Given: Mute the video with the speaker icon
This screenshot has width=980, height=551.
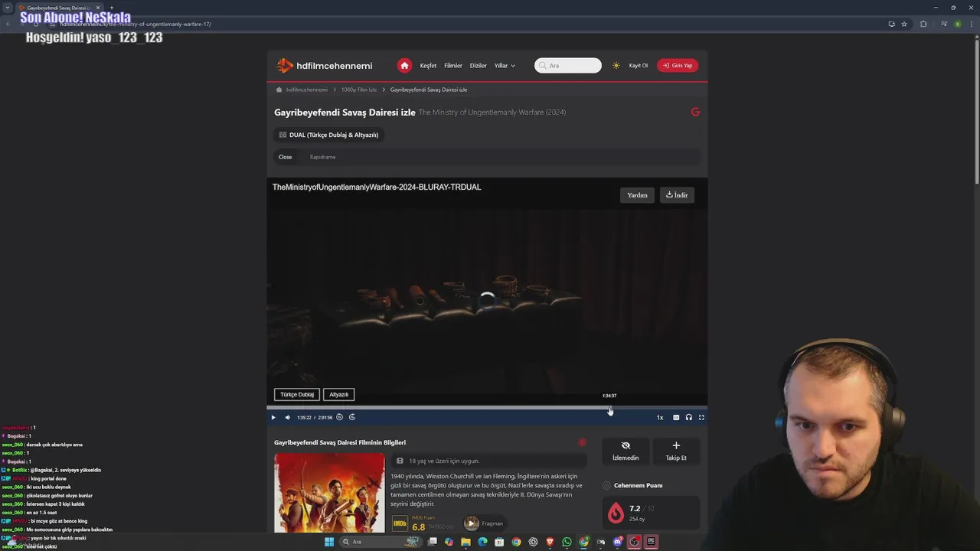Looking at the screenshot, I should pos(288,417).
